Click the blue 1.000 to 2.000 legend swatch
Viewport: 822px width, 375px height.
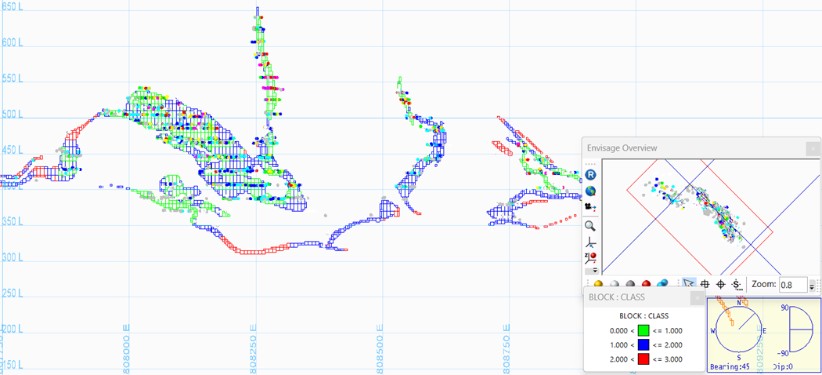[x=644, y=345]
